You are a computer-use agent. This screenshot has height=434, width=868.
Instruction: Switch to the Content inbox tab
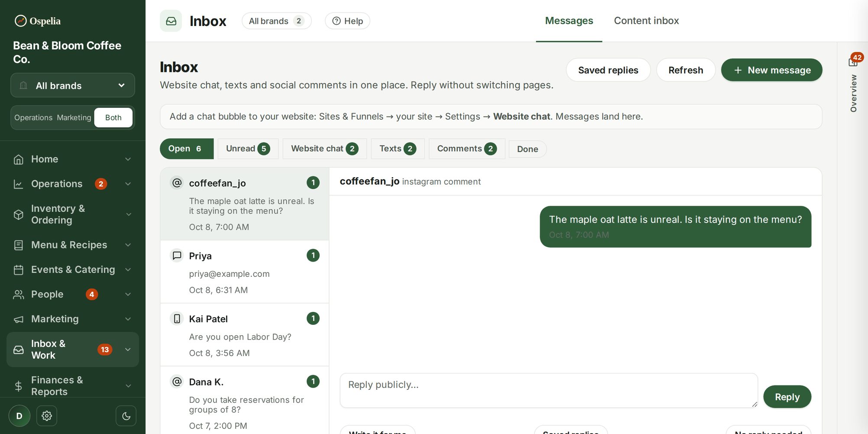point(646,21)
